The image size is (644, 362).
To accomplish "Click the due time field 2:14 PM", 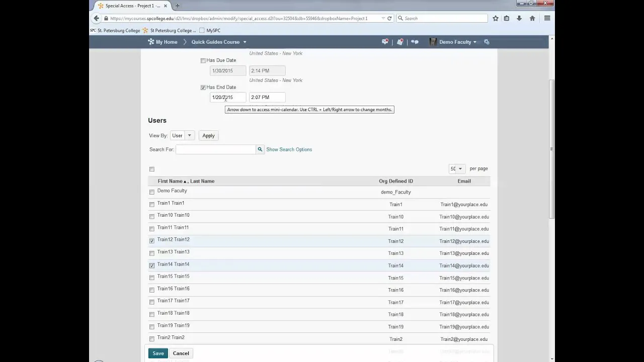I will [267, 70].
